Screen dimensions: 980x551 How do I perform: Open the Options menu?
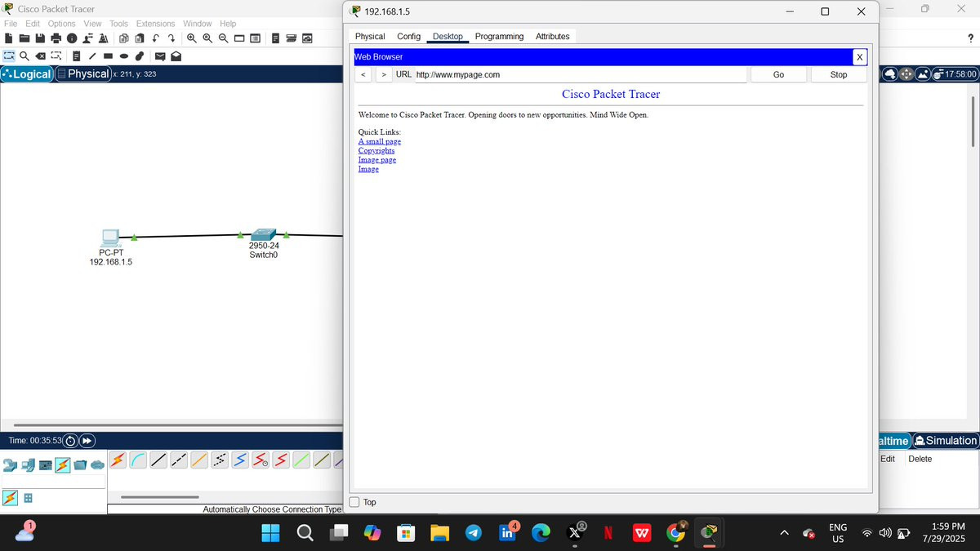tap(61, 24)
